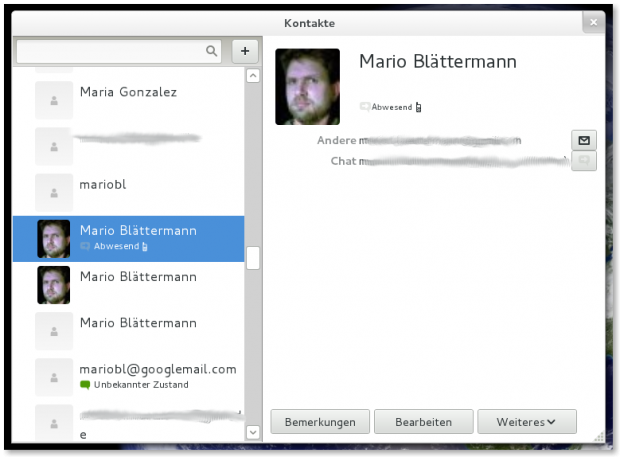The height and width of the screenshot is (457, 620).
Task: Click the mariobl placeholder avatar
Action: 54,193
